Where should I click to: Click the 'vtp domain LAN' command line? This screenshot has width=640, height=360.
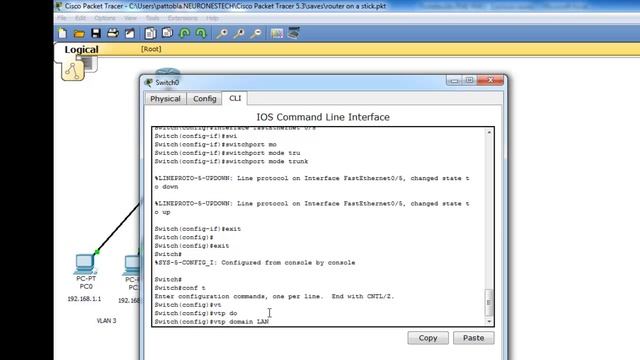click(x=211, y=322)
